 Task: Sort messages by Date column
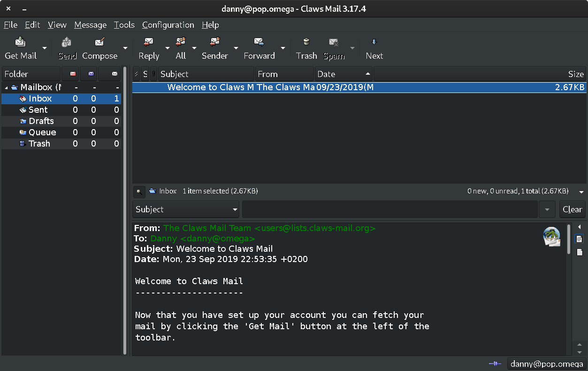(x=344, y=74)
